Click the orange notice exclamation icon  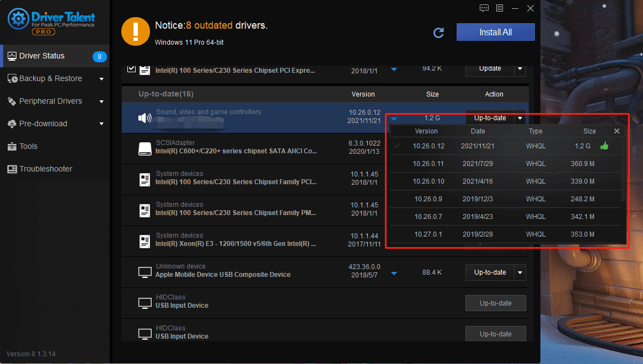click(136, 31)
